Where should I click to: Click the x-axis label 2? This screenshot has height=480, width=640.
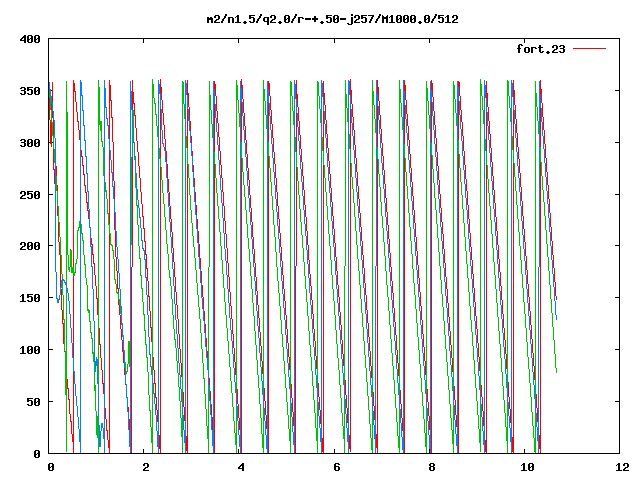pos(146,467)
